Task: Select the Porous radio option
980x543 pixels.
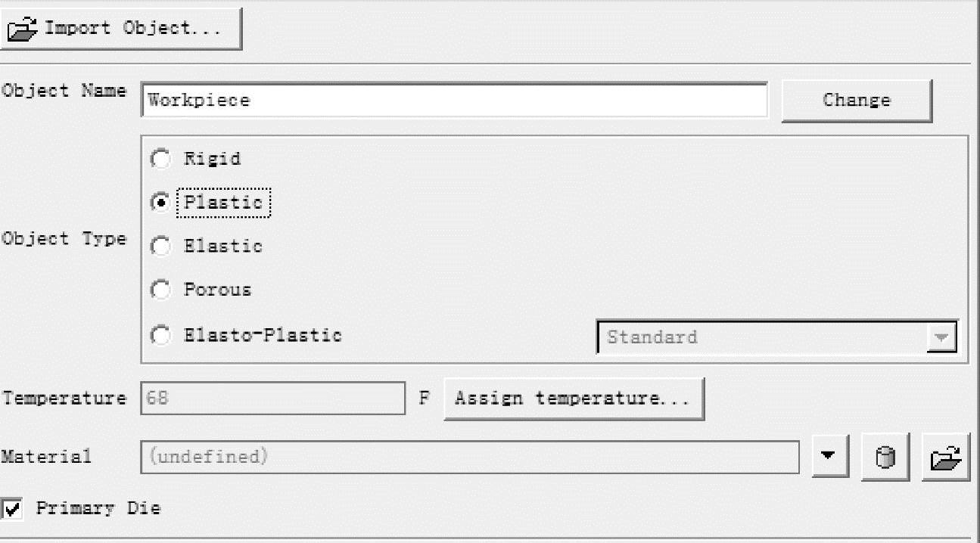Action: (x=160, y=290)
